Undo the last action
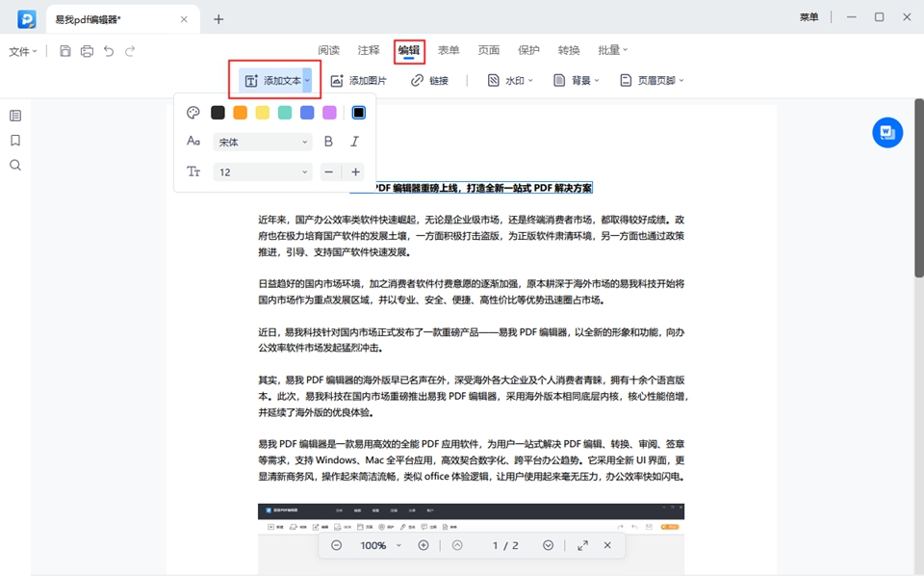This screenshot has height=576, width=924. [109, 51]
